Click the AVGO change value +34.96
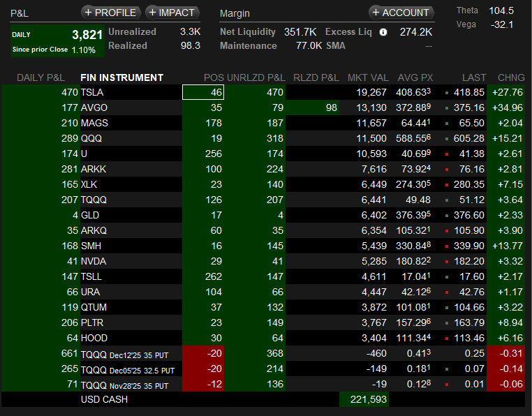The height and width of the screenshot is (416, 532). pyautogui.click(x=508, y=107)
